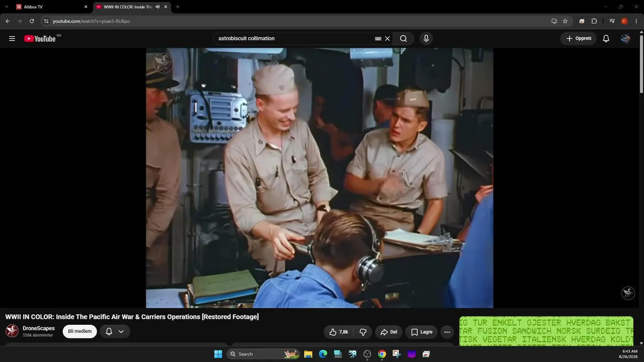The height and width of the screenshot is (362, 644).
Task: Open OBS Studio from the taskbar
Action: click(x=367, y=354)
